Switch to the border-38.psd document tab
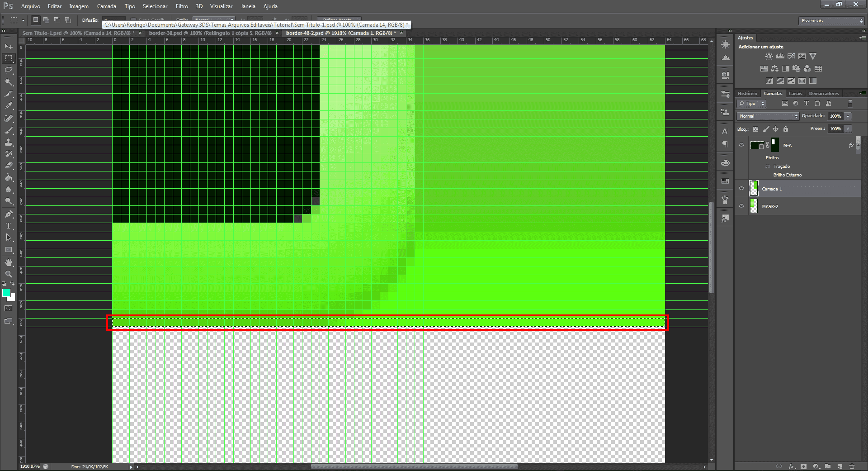868x471 pixels. click(x=210, y=33)
